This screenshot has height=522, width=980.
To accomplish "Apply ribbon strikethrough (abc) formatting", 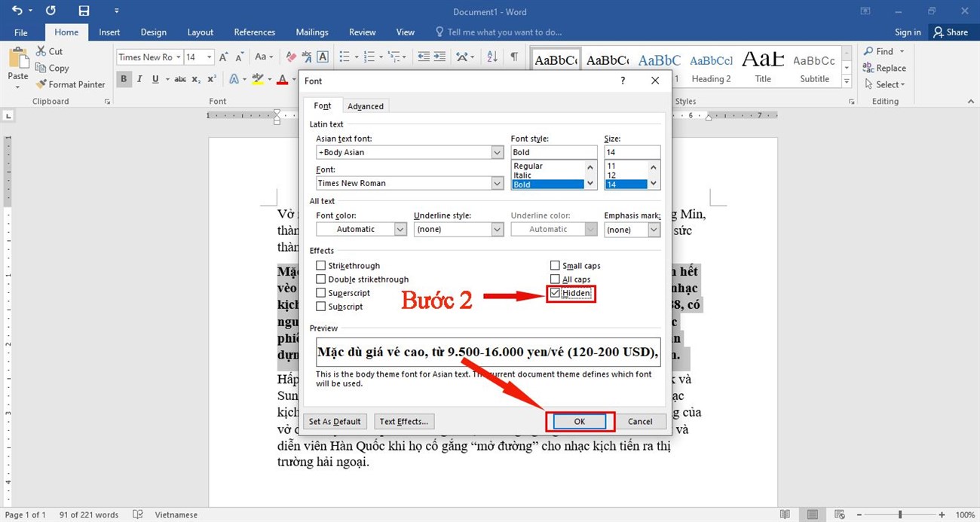I will point(180,79).
